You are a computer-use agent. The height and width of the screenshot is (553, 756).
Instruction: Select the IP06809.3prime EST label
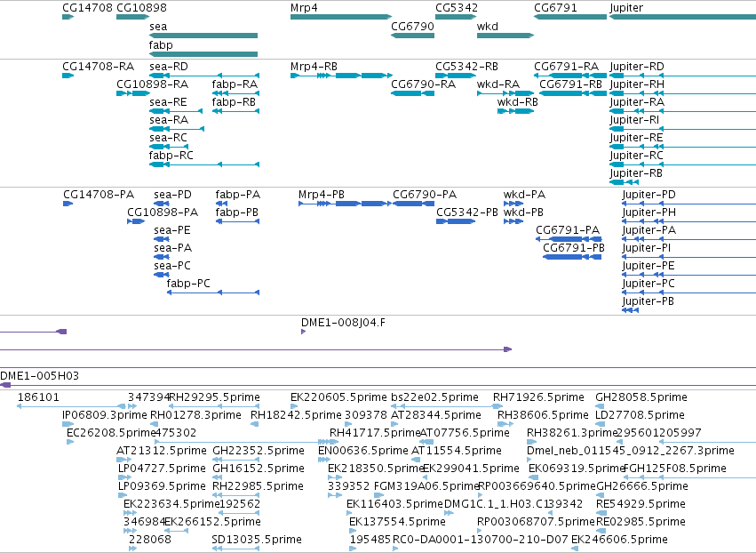(105, 415)
